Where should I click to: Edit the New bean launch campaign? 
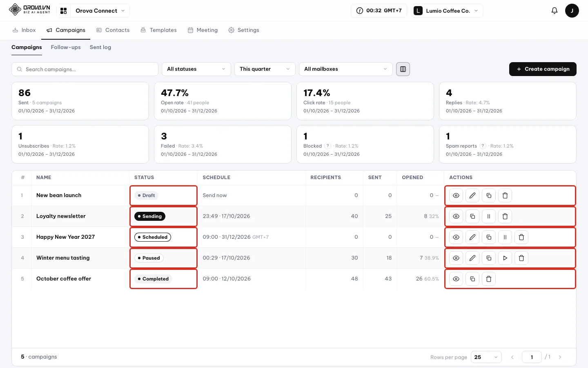point(472,195)
